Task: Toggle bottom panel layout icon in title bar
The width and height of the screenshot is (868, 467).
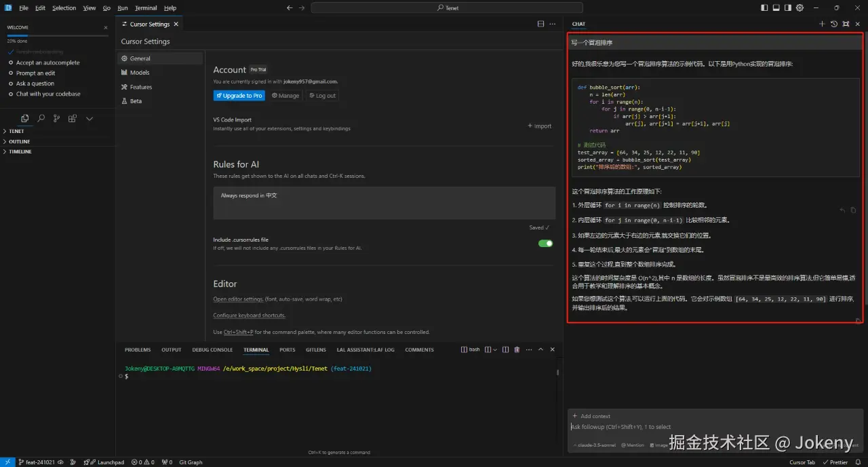Action: click(776, 7)
